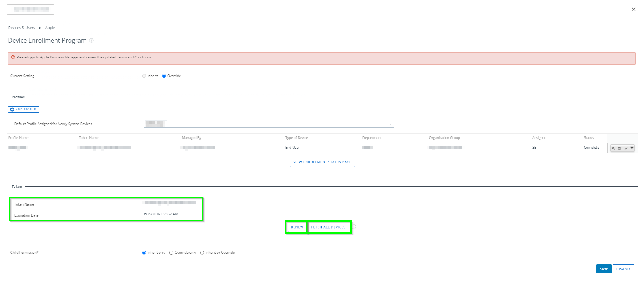The image size is (644, 299).
Task: Select the Override radio for Current Setting
Action: (x=164, y=76)
